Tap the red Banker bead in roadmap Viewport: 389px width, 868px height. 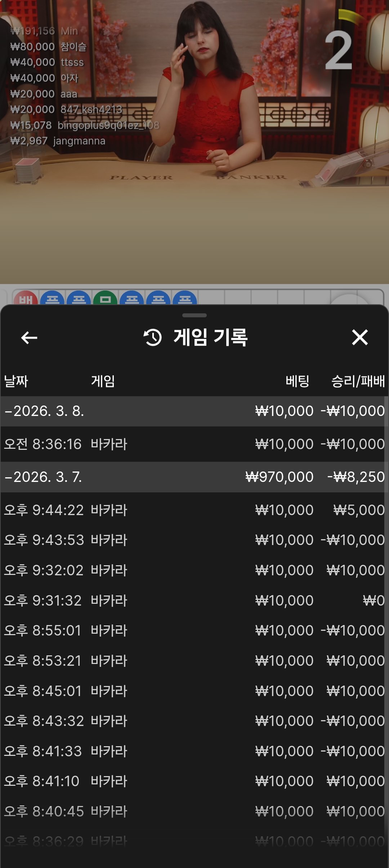(26, 298)
